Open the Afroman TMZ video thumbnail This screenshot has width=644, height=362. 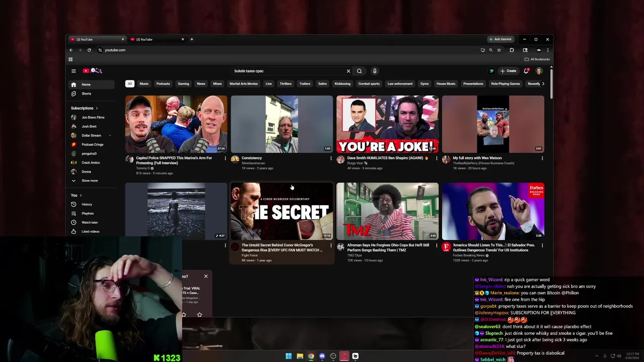(x=387, y=211)
